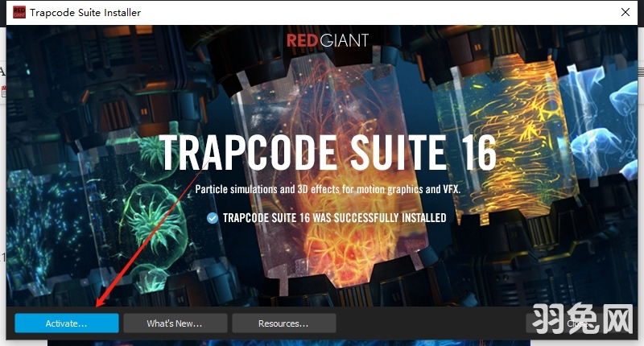Click the Activate button
644x346 pixels.
pyautogui.click(x=67, y=323)
